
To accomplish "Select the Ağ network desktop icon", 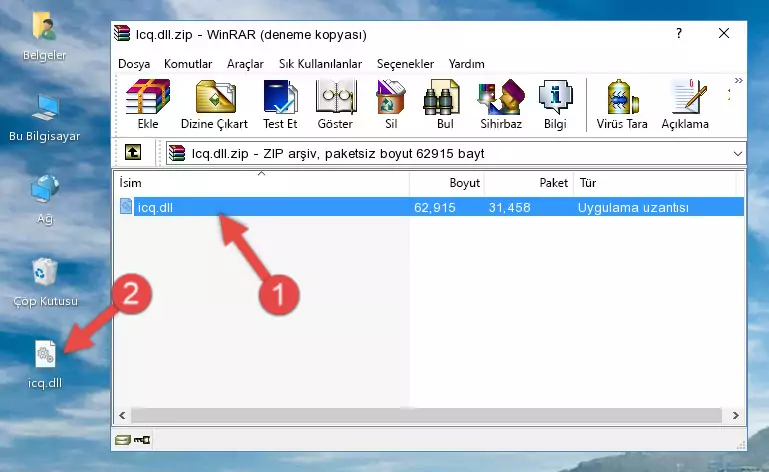I will pyautogui.click(x=45, y=199).
